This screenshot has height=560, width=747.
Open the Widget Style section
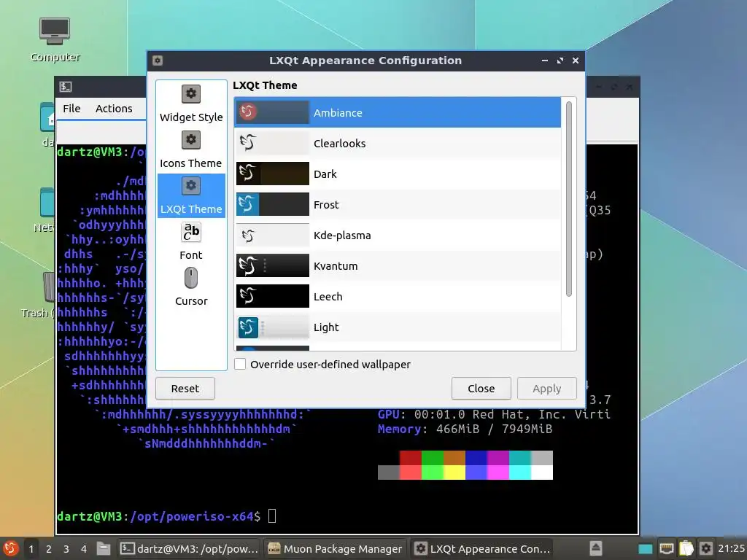point(191,104)
